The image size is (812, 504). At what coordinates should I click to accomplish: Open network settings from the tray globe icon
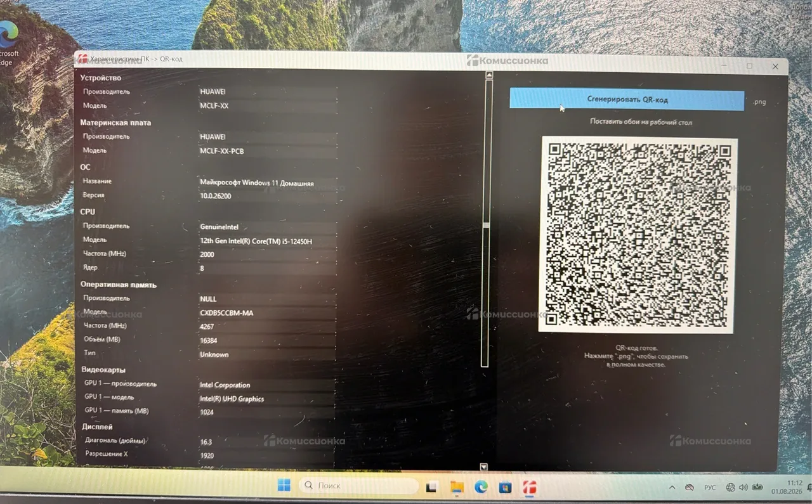tap(730, 488)
